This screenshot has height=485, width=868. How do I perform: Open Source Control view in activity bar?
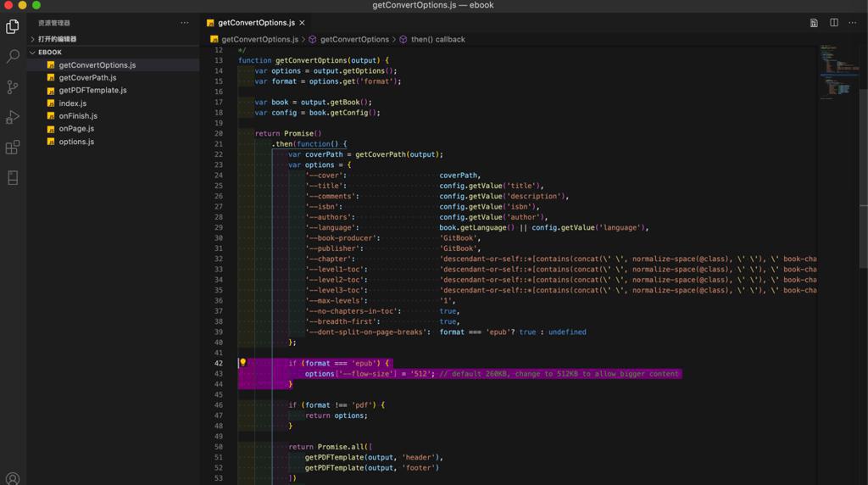coord(12,86)
